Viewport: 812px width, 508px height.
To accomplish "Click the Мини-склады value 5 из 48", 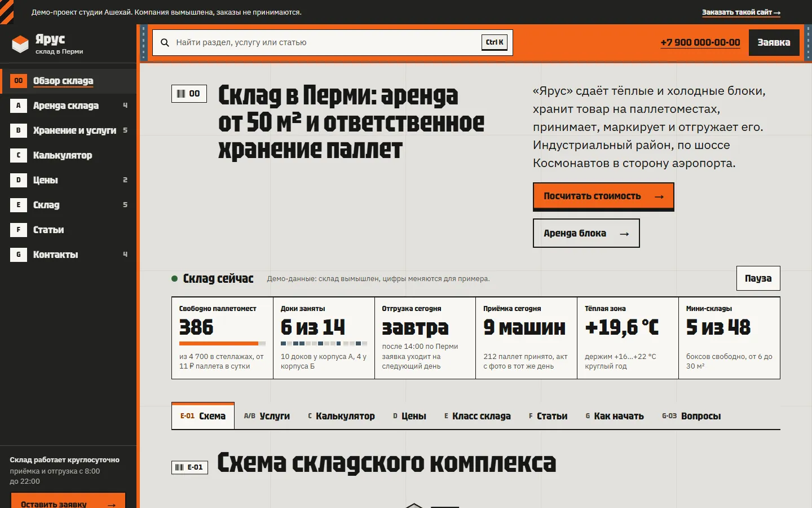I will [718, 327].
